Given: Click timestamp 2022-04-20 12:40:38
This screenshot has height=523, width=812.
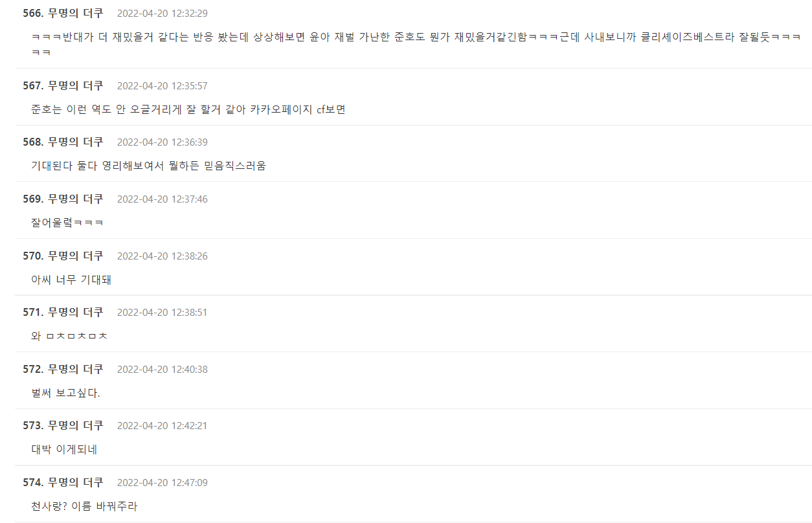Looking at the screenshot, I should (163, 370).
